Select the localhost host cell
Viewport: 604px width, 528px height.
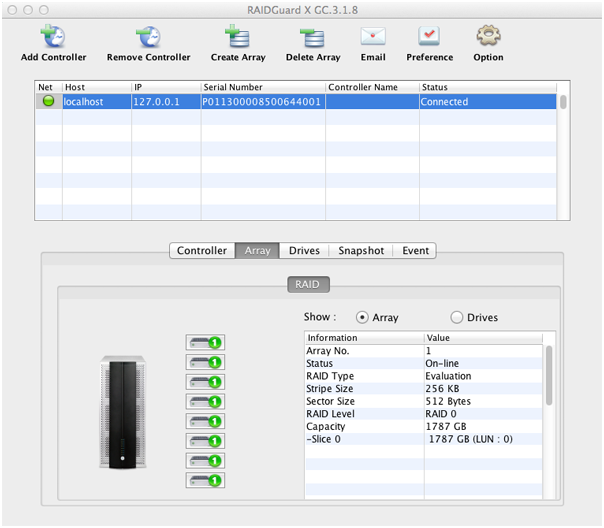coord(97,102)
